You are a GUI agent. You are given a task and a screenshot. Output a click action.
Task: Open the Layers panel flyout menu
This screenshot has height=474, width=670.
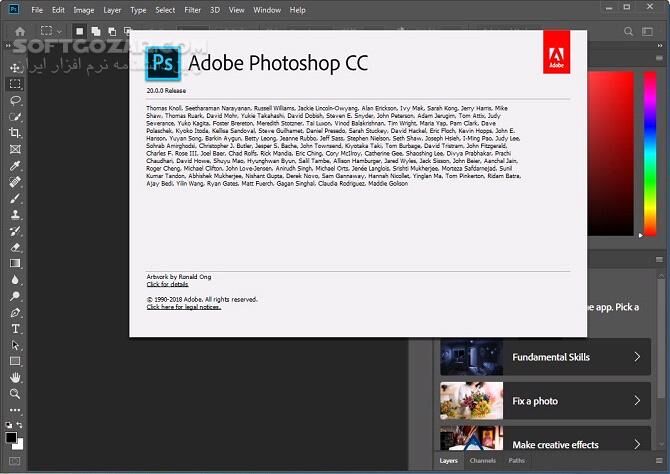coord(659,461)
